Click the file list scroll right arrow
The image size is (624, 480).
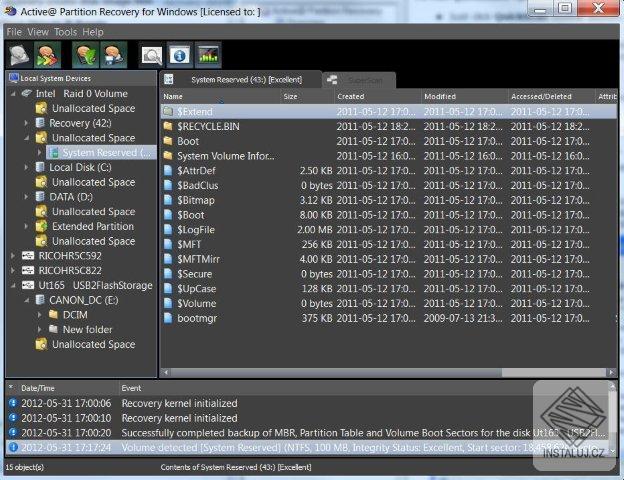611,373
